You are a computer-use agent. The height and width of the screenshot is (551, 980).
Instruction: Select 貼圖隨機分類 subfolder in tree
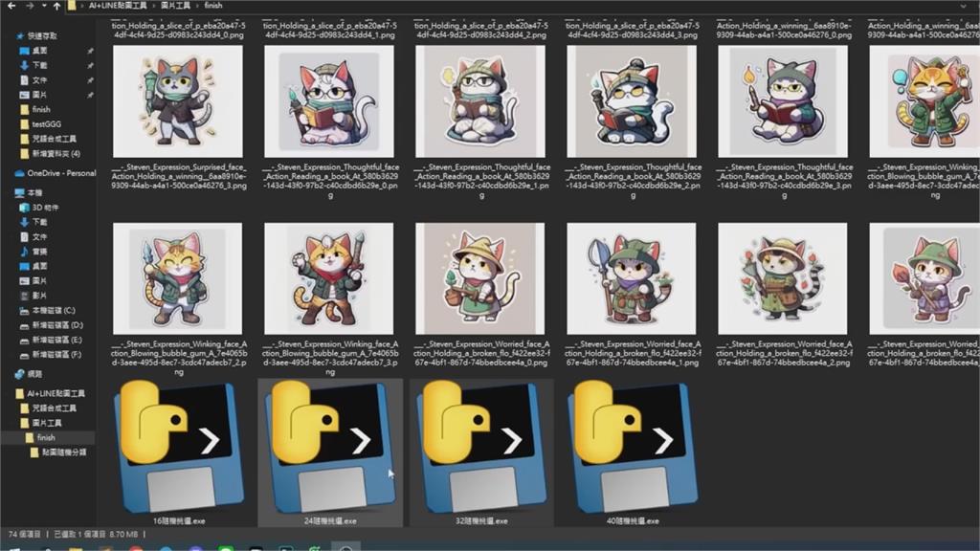pyautogui.click(x=63, y=452)
